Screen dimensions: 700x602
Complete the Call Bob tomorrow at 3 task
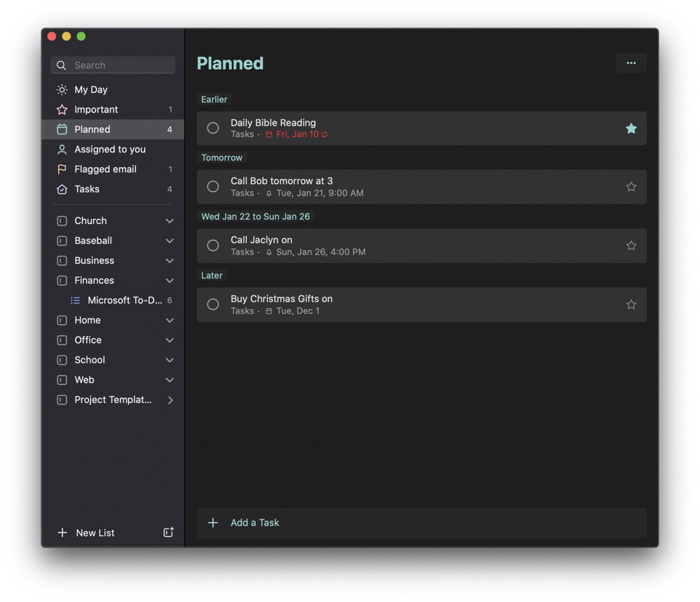coord(213,187)
